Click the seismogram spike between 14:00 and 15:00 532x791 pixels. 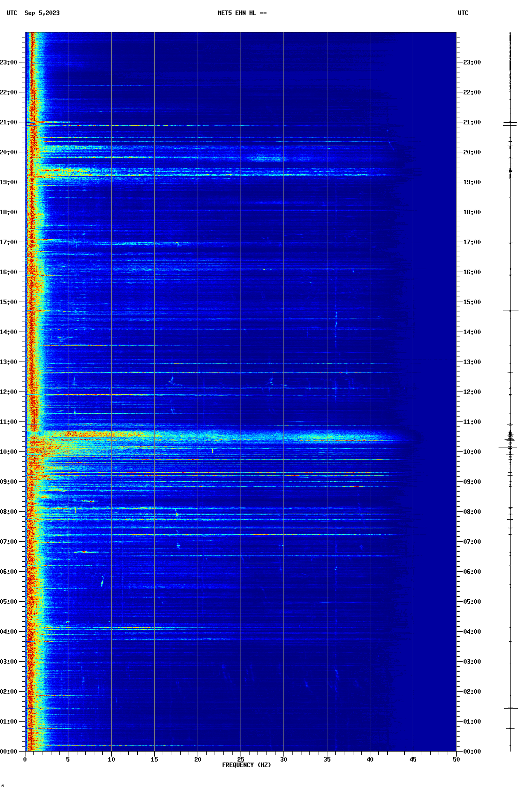[x=510, y=311]
